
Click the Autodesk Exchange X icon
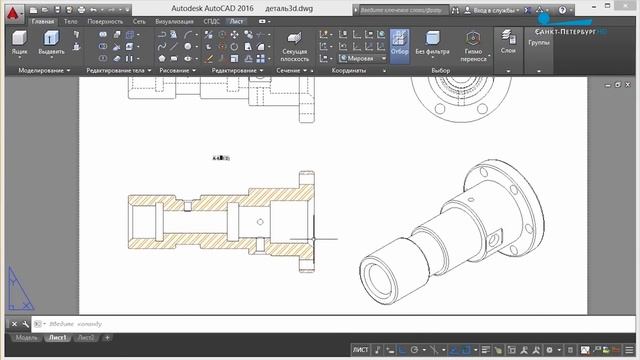[x=528, y=10]
